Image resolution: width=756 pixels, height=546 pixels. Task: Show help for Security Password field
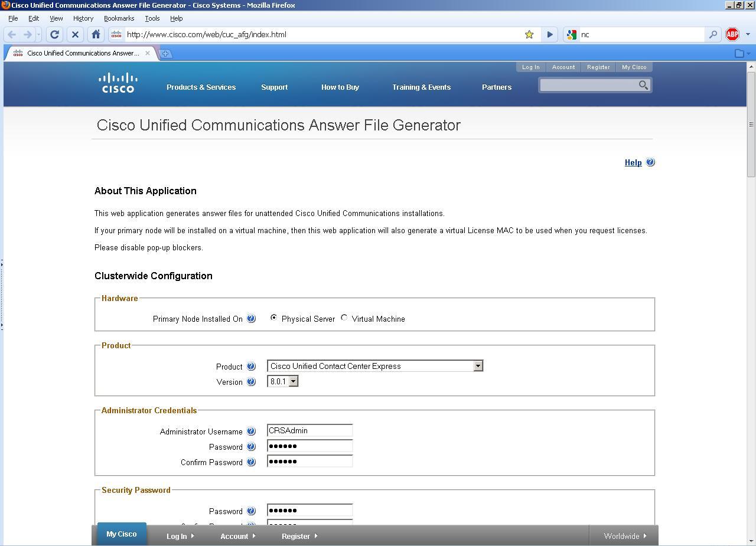point(251,511)
